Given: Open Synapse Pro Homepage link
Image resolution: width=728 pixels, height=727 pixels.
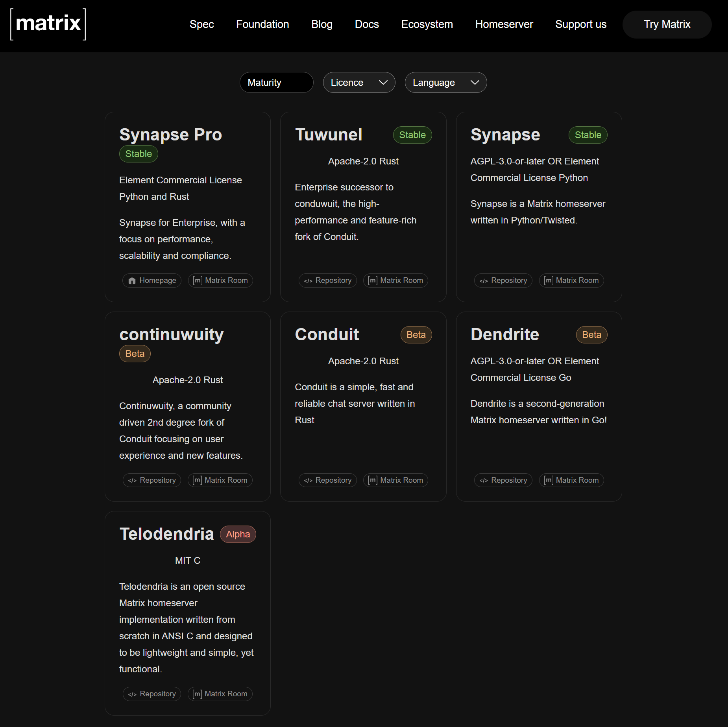Looking at the screenshot, I should point(152,280).
